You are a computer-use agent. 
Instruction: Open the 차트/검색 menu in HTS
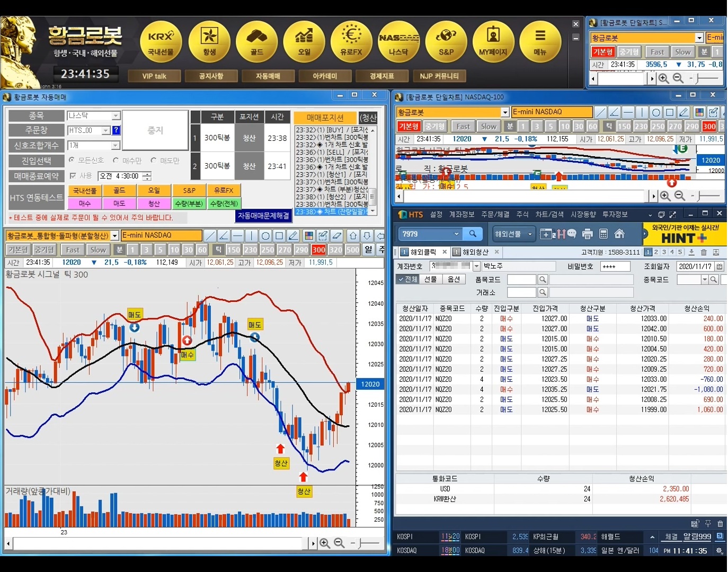tap(549, 215)
